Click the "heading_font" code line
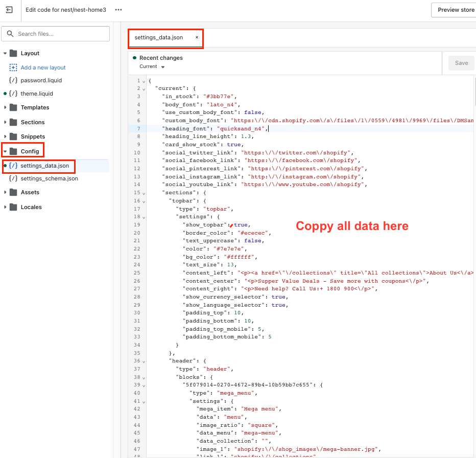476x458 pixels. pos(215,128)
